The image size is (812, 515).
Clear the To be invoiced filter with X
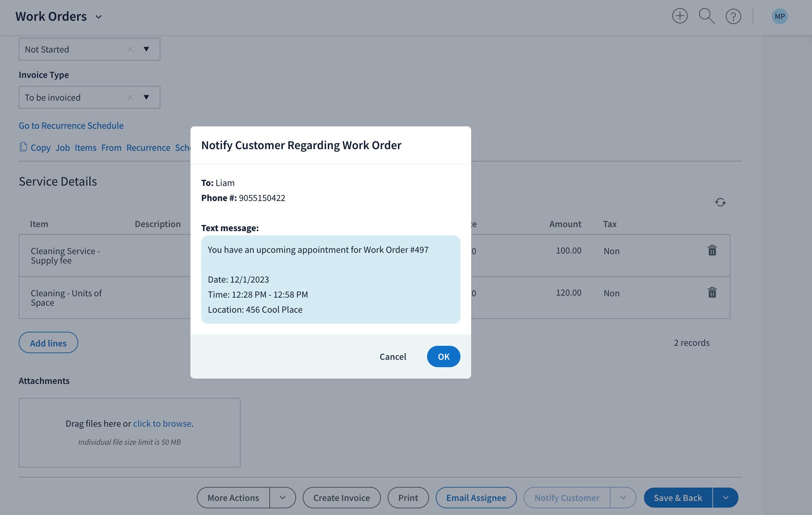131,97
